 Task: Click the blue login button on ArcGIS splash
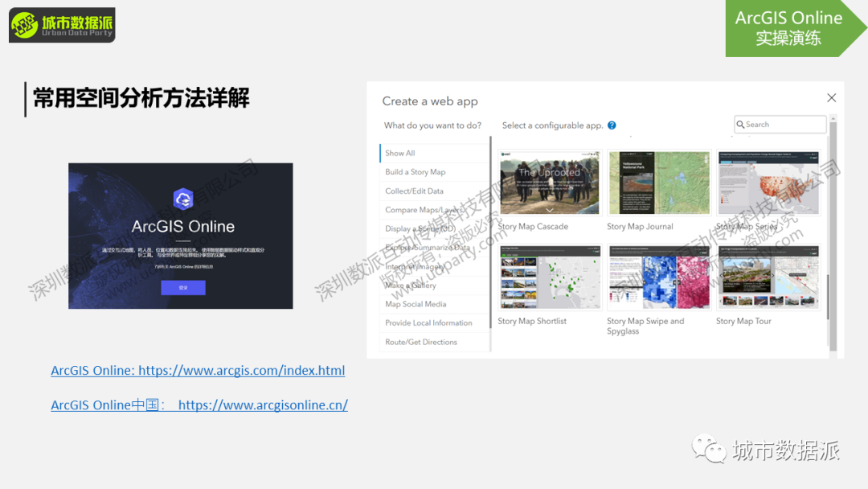click(x=183, y=287)
